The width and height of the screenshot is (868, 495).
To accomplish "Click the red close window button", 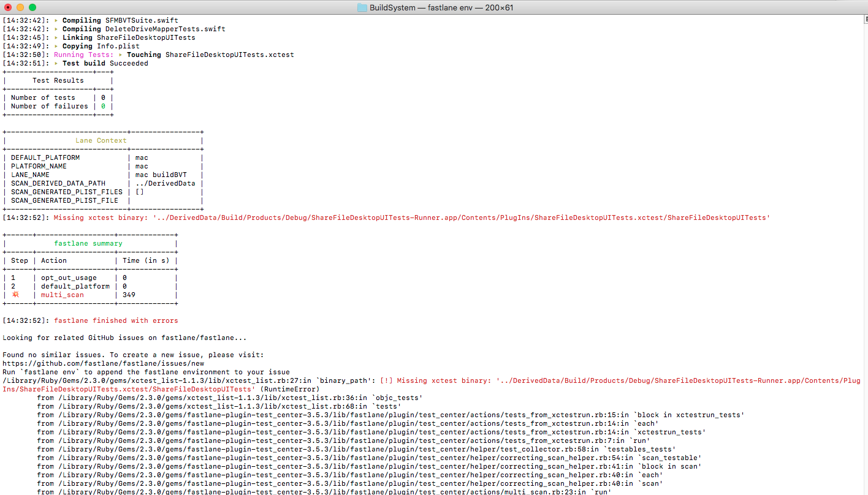I will point(8,7).
